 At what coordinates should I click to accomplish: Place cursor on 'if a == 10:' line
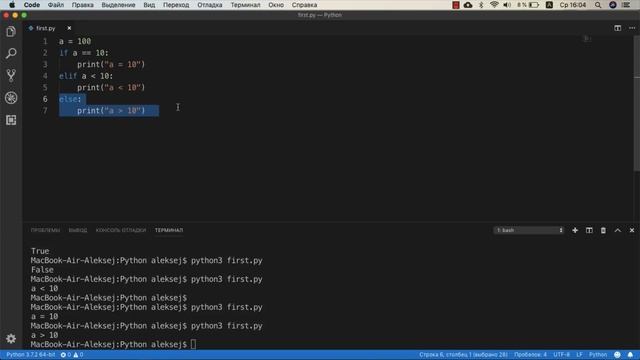(x=84, y=53)
